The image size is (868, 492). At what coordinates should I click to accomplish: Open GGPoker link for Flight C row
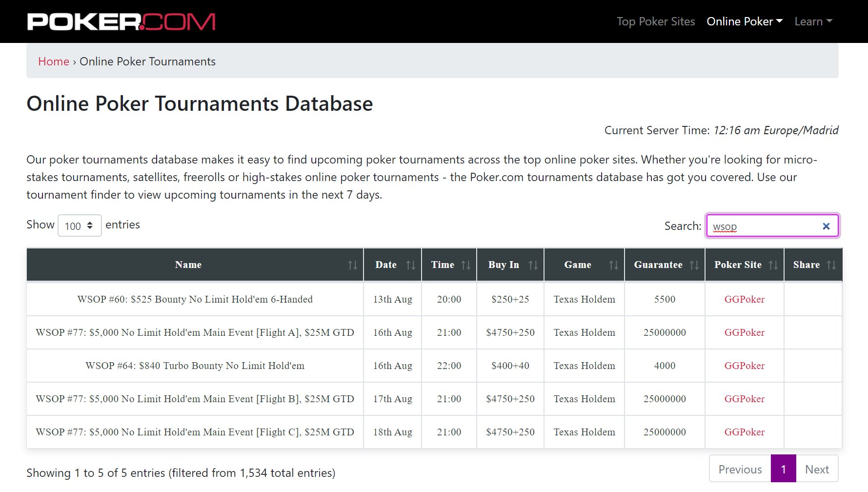pos(745,432)
